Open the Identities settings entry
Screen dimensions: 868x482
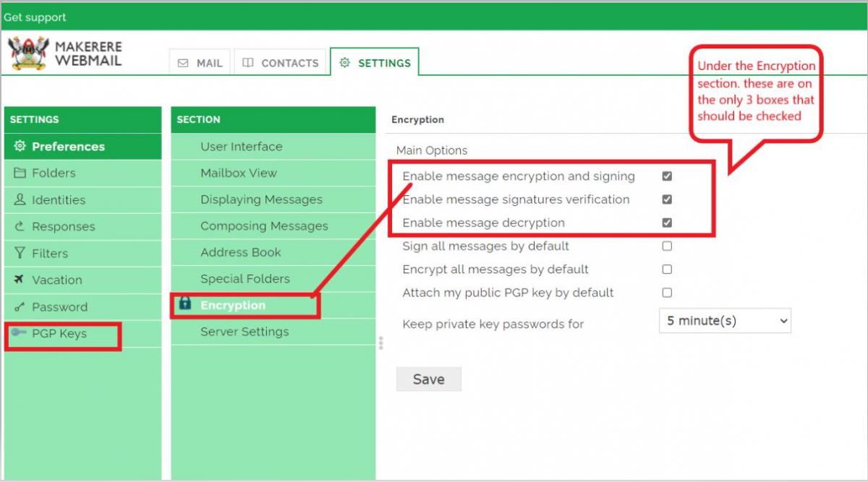coord(83,199)
